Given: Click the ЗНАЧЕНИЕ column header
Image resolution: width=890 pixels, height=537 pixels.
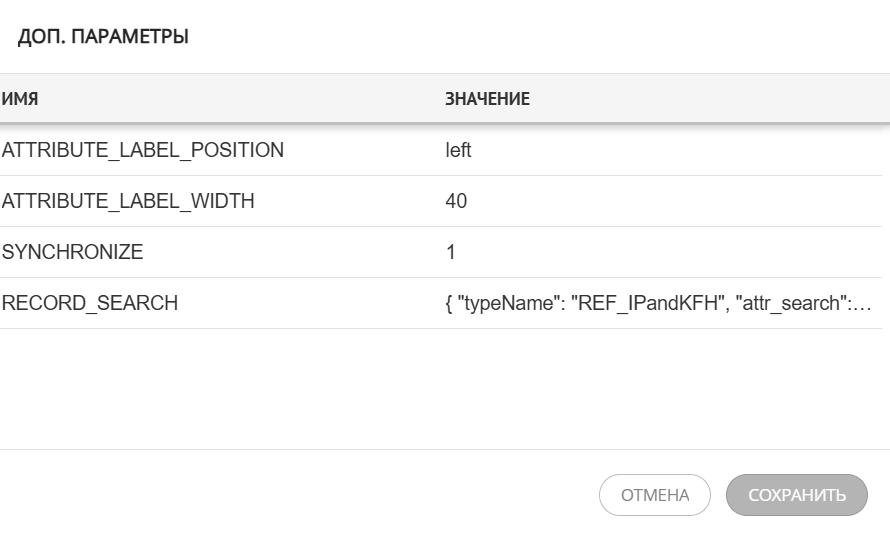Looking at the screenshot, I should [x=487, y=99].
